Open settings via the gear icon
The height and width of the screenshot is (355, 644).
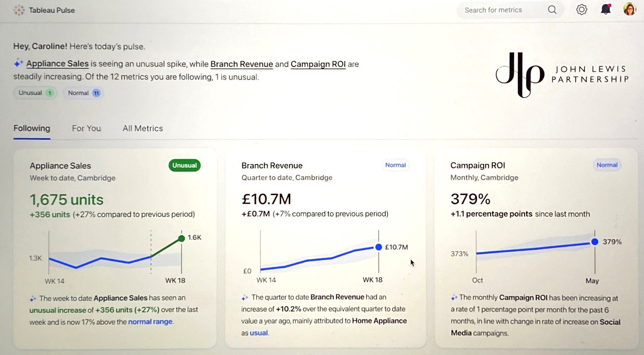(x=581, y=10)
